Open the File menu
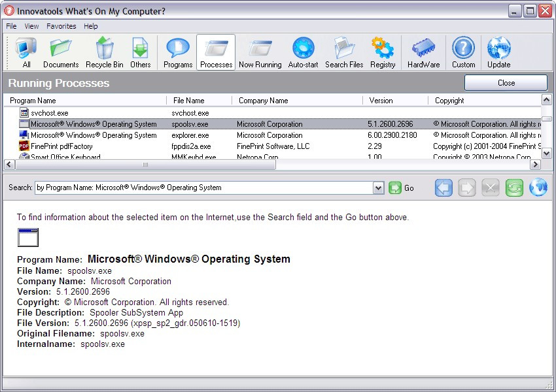The image size is (556, 392). click(11, 26)
